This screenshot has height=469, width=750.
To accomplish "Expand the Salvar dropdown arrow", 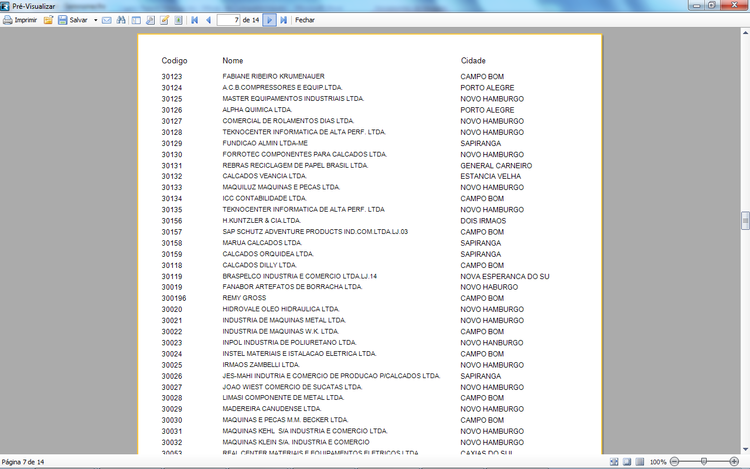I will [x=96, y=20].
